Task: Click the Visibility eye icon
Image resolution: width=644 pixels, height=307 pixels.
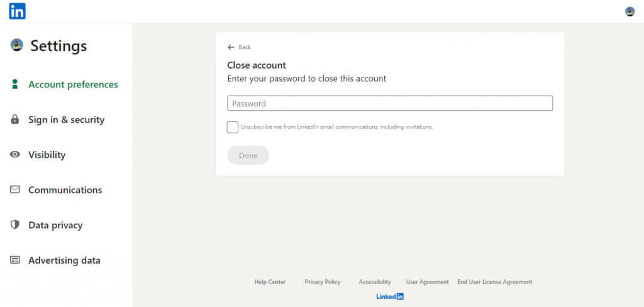Action: coord(15,155)
